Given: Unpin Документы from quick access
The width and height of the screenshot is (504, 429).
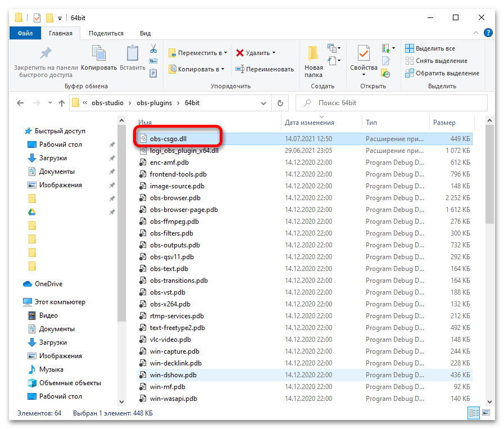Looking at the screenshot, I should (x=112, y=171).
